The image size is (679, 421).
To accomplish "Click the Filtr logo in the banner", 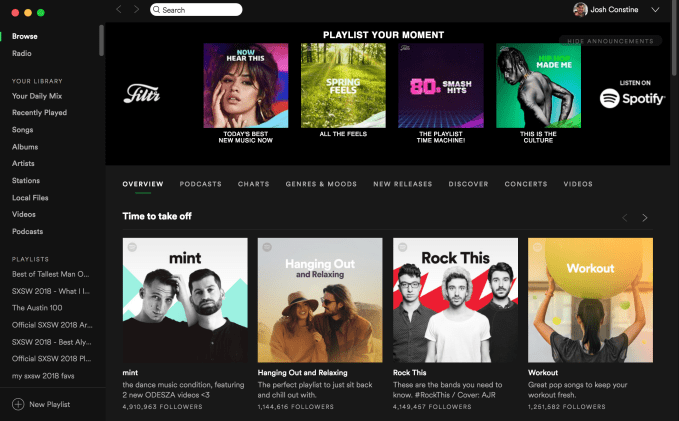I will tap(142, 93).
